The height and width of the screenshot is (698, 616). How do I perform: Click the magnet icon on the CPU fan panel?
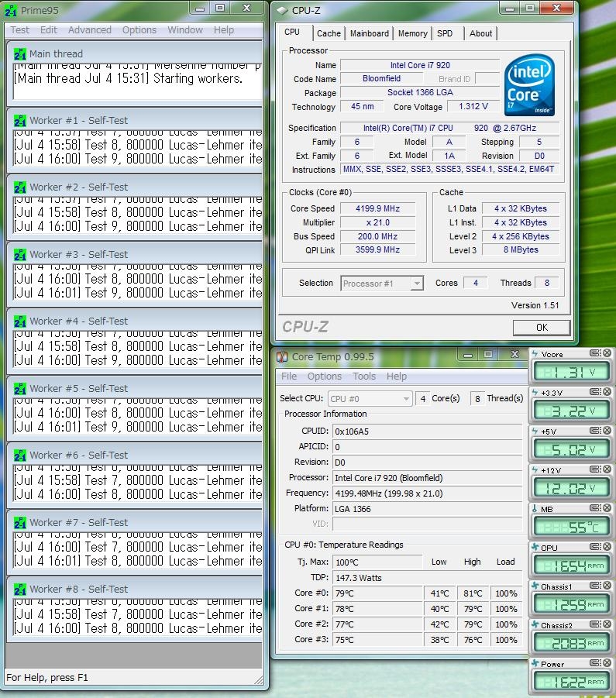pyautogui.click(x=596, y=547)
